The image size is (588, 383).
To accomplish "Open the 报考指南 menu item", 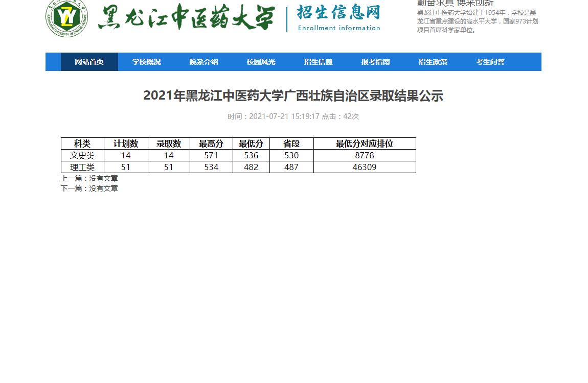I will (376, 62).
